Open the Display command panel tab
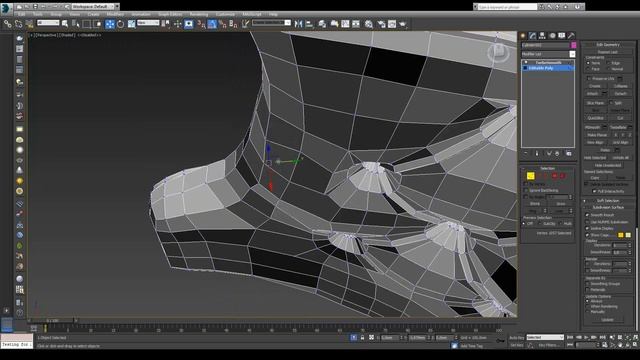This screenshot has height=360, width=640. click(562, 36)
